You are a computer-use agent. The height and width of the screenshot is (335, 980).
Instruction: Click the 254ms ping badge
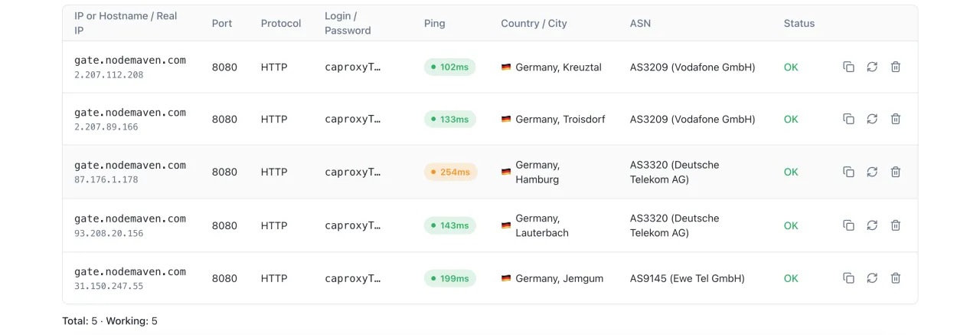point(450,172)
